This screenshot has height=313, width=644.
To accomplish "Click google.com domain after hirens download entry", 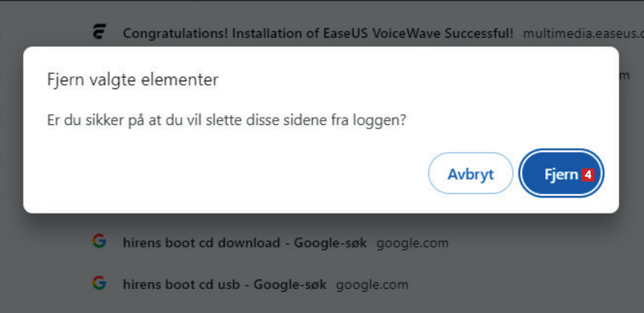I will point(412,243).
